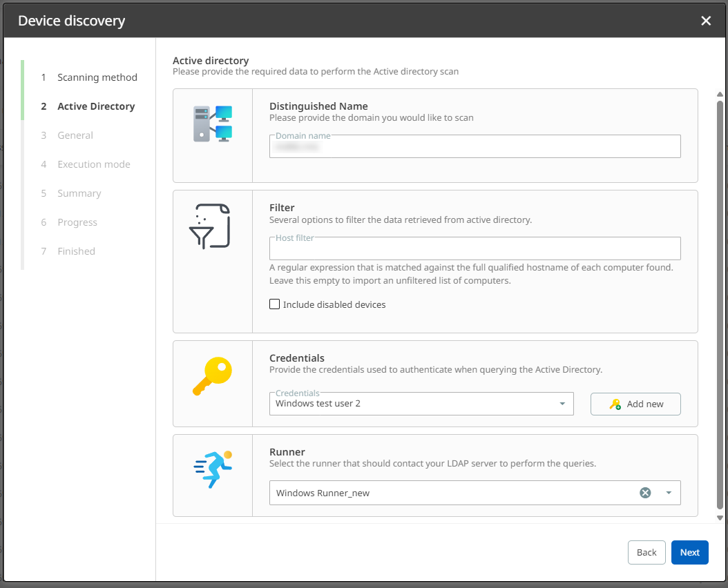The image size is (728, 588).
Task: Select the General step in sidebar
Action: [x=75, y=135]
